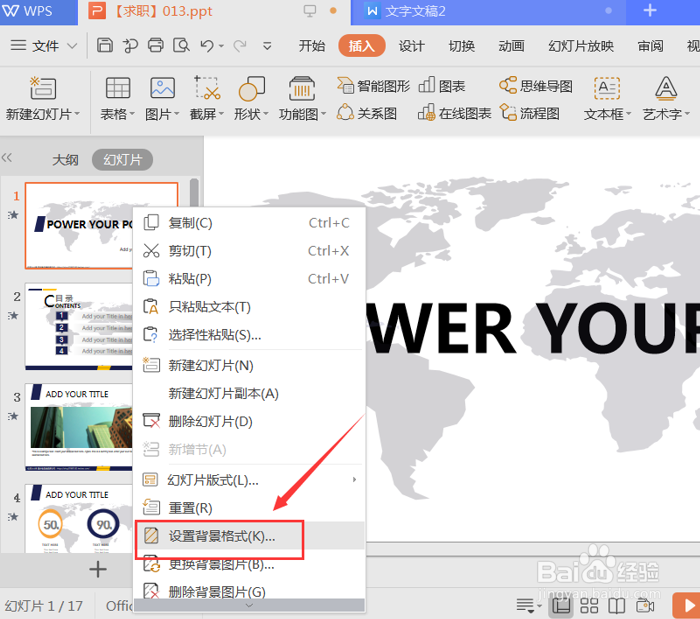Open the 切换 ribbon tab
The height and width of the screenshot is (619, 700).
tap(461, 46)
